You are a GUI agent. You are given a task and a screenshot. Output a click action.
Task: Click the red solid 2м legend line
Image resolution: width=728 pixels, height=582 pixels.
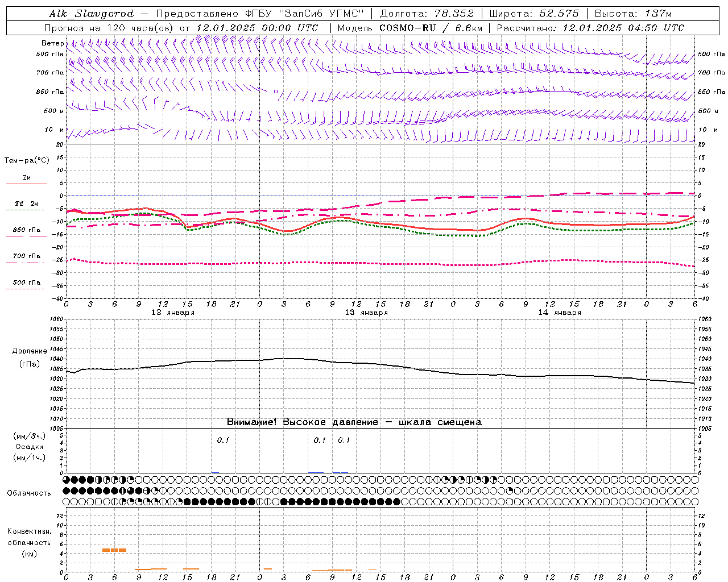coord(26,184)
